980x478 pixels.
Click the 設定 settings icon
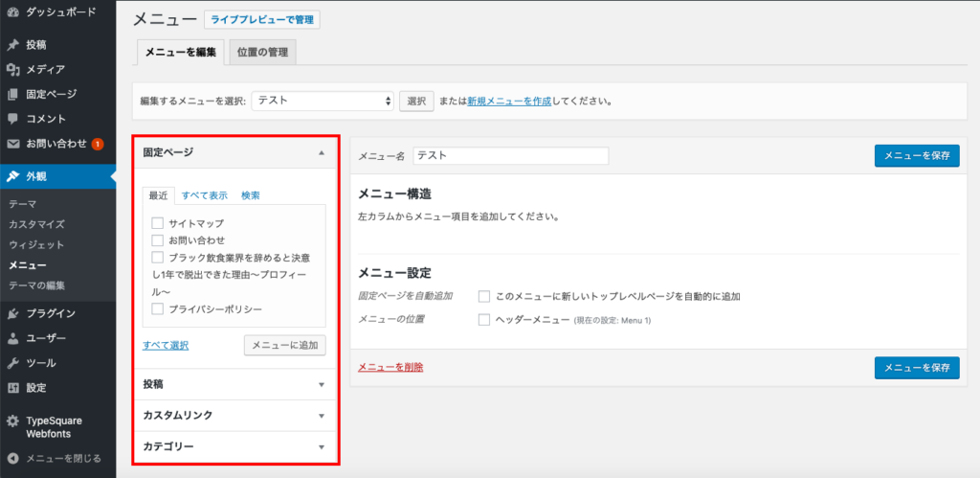click(x=13, y=388)
